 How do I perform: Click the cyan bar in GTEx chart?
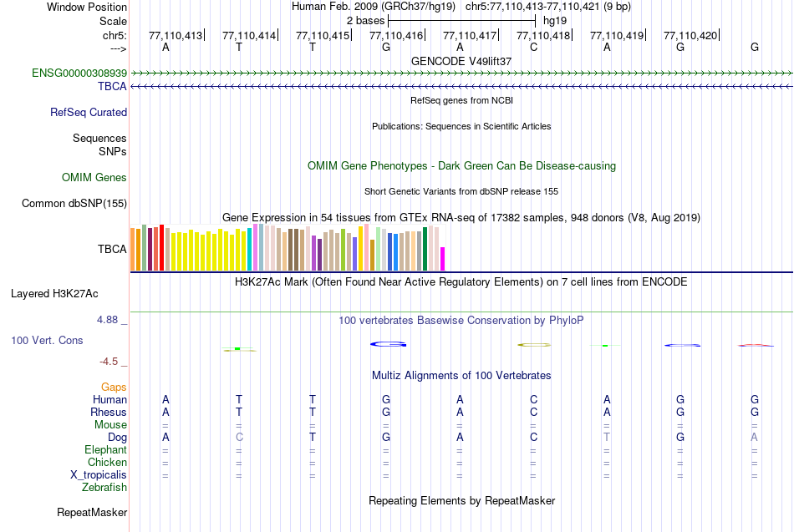[x=249, y=250]
